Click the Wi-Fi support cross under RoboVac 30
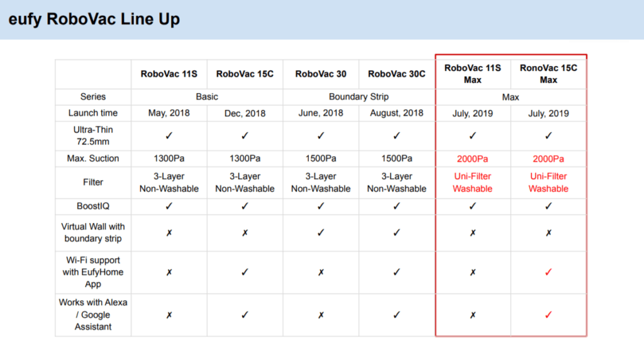 pyautogui.click(x=321, y=272)
